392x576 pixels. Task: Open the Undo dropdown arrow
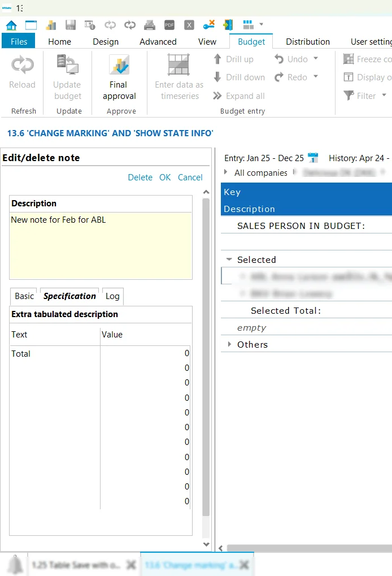click(x=316, y=59)
